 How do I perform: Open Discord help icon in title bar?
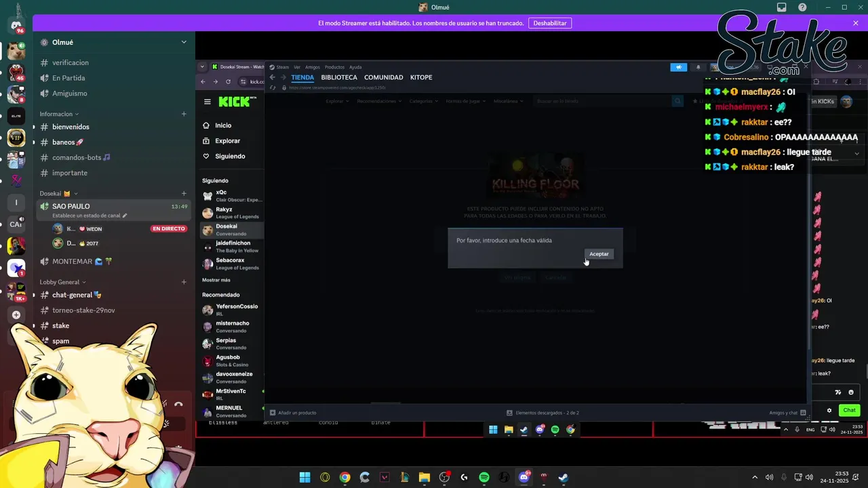pos(802,7)
